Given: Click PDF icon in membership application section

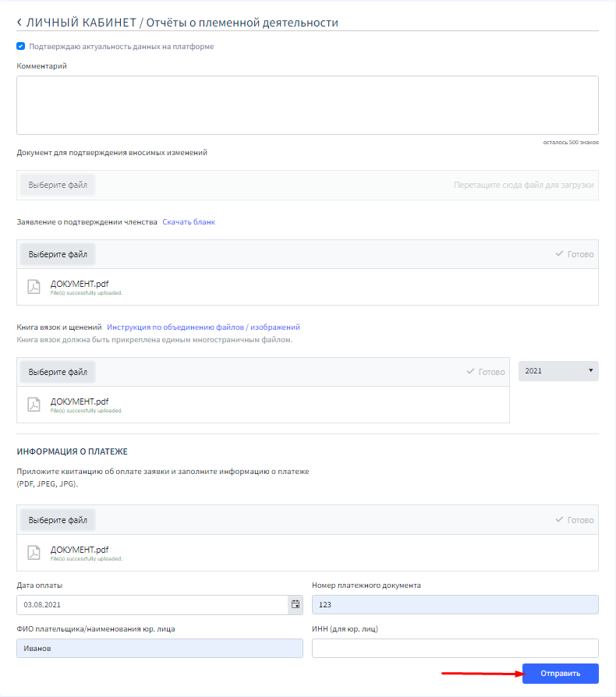Looking at the screenshot, I should point(34,287).
